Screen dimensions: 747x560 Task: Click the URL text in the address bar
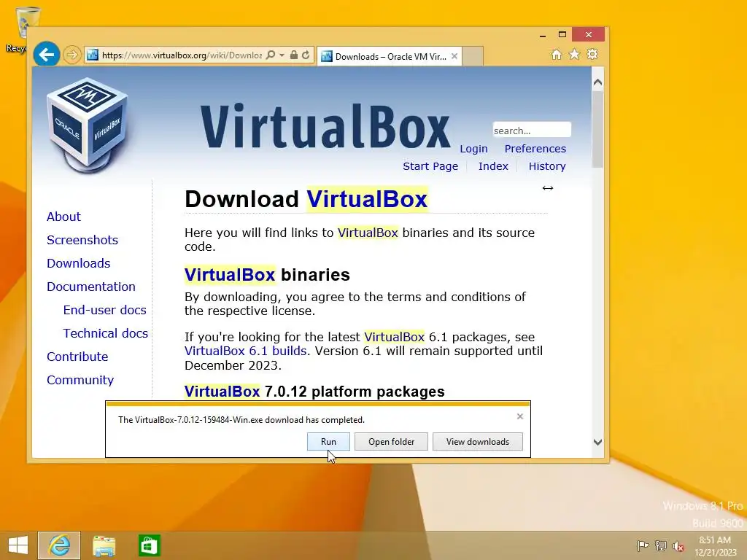tap(182, 55)
